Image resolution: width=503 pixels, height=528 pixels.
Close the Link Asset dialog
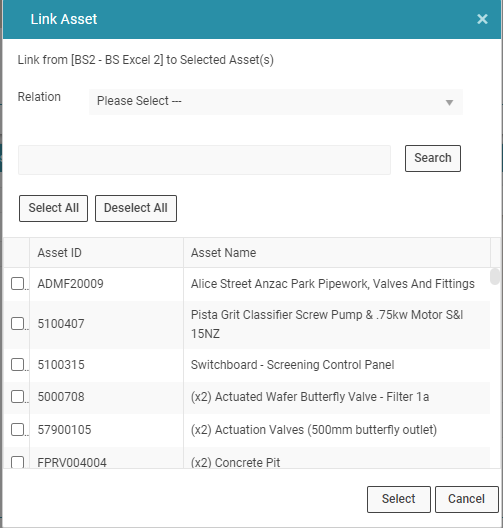[x=482, y=19]
